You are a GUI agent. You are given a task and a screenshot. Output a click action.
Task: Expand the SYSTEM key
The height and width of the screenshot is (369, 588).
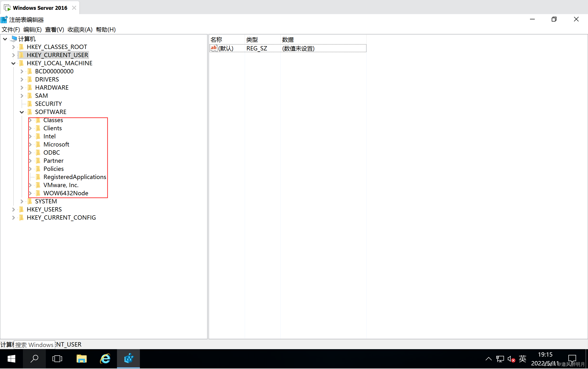pos(22,201)
